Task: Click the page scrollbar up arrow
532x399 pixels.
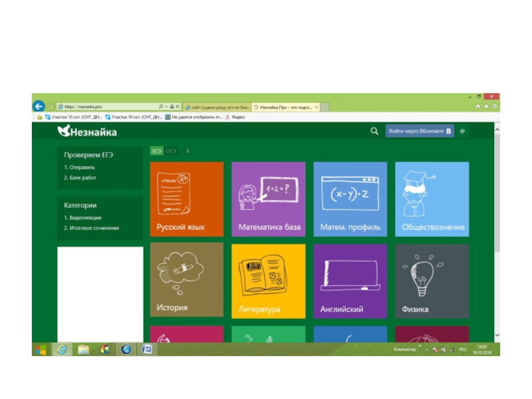Action: coord(497,130)
